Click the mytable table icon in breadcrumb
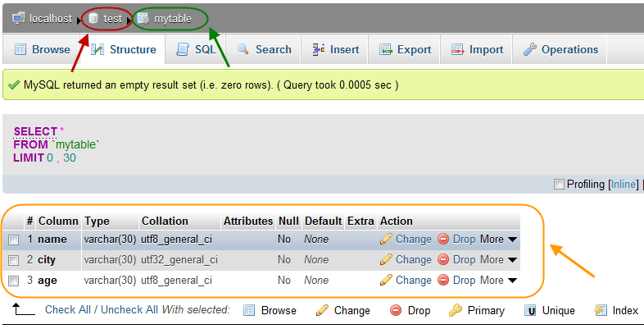This screenshot has height=329, width=644. [x=143, y=19]
